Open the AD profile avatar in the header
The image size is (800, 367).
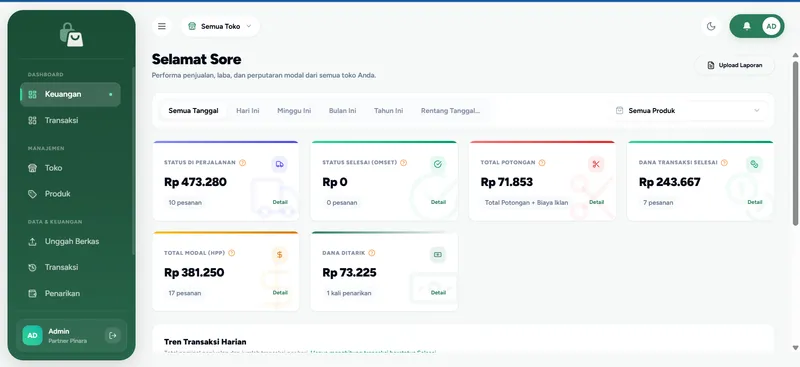point(771,26)
